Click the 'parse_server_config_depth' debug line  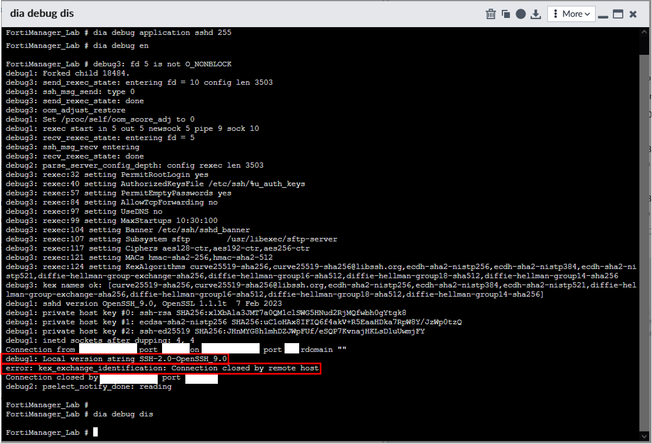134,165
